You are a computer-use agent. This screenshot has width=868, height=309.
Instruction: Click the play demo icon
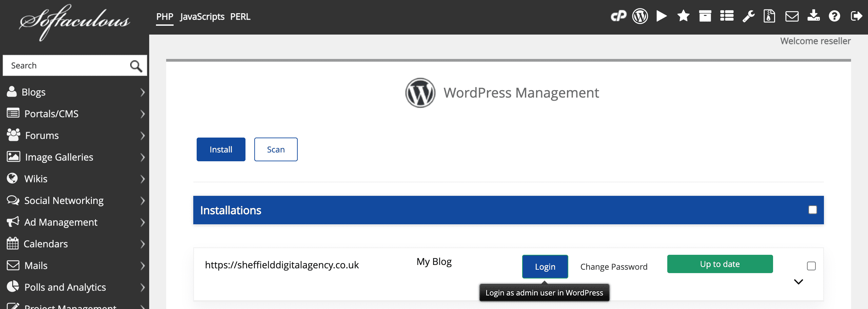(661, 16)
